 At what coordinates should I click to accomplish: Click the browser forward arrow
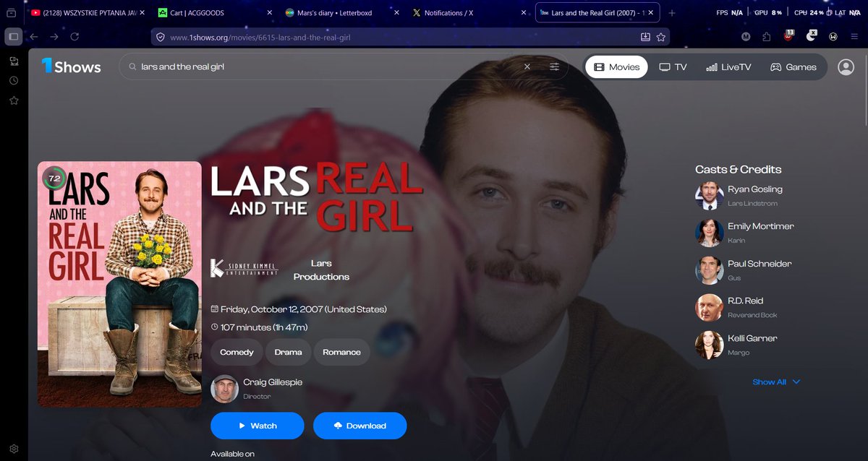click(x=54, y=37)
